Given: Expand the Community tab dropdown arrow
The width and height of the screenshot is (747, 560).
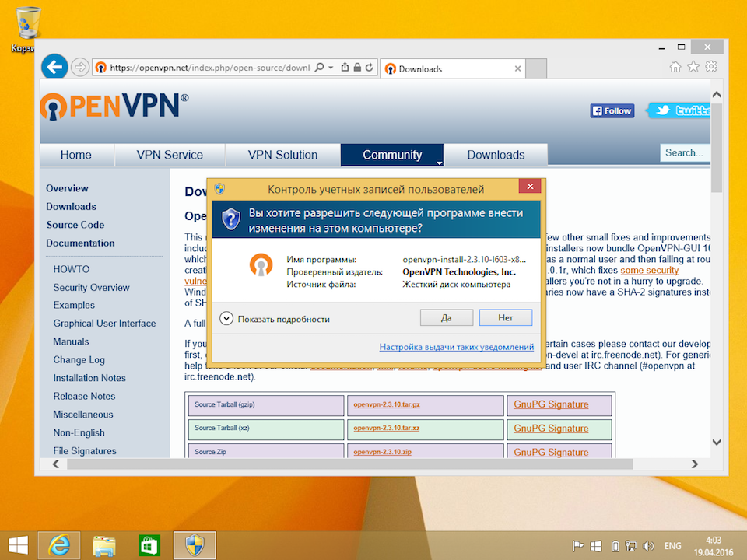Looking at the screenshot, I should (439, 163).
